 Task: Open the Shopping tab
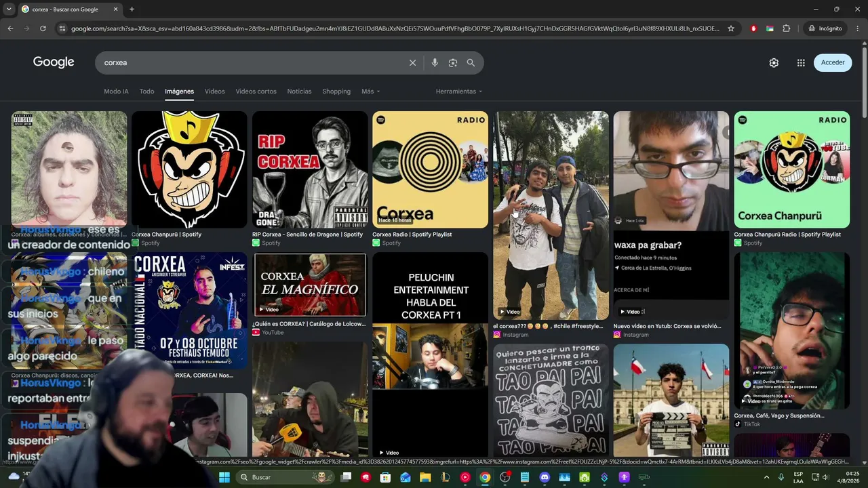[336, 91]
